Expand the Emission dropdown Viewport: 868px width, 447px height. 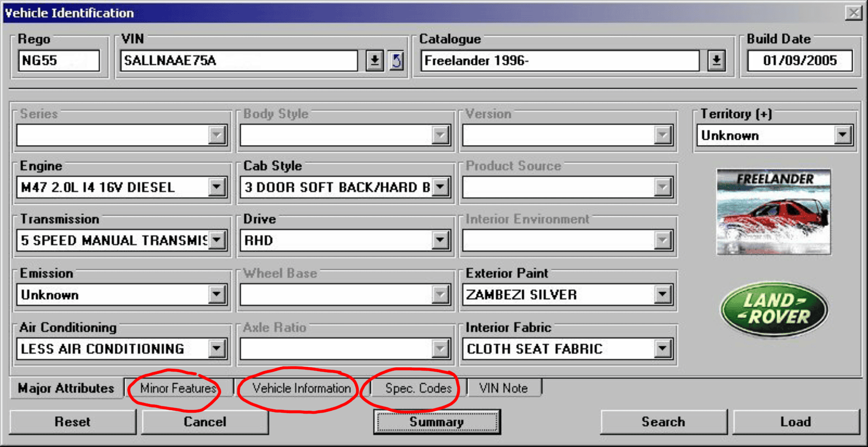coord(217,295)
